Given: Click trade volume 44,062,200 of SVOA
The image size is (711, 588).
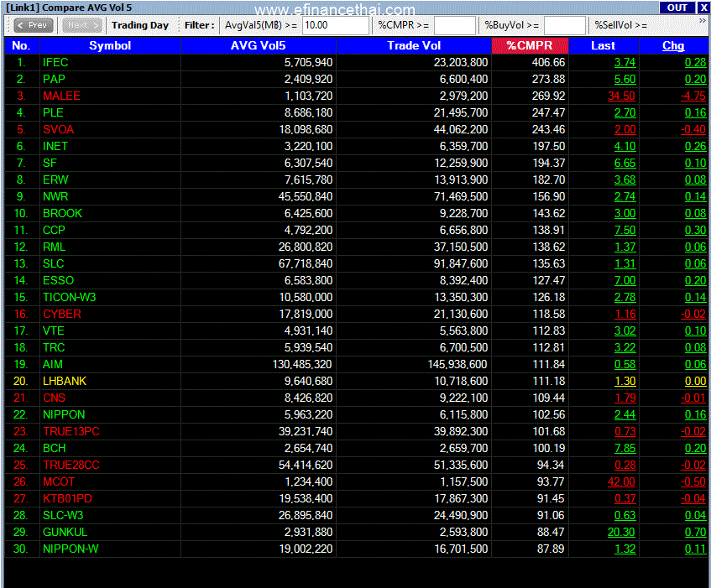Looking at the screenshot, I should 461,129.
